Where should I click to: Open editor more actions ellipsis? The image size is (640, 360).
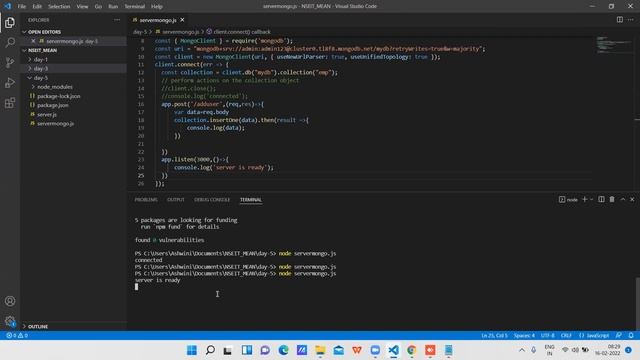631,20
